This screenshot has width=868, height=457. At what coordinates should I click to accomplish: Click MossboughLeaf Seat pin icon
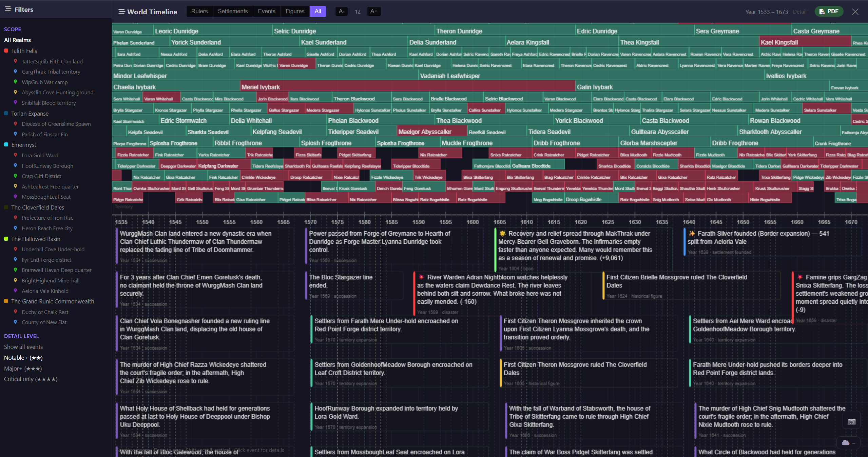coord(15,197)
